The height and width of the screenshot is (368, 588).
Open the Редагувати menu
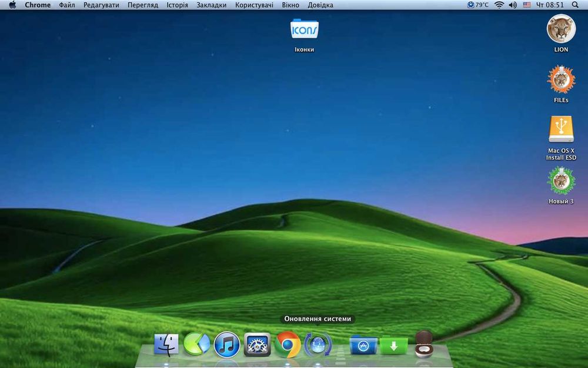click(x=101, y=5)
